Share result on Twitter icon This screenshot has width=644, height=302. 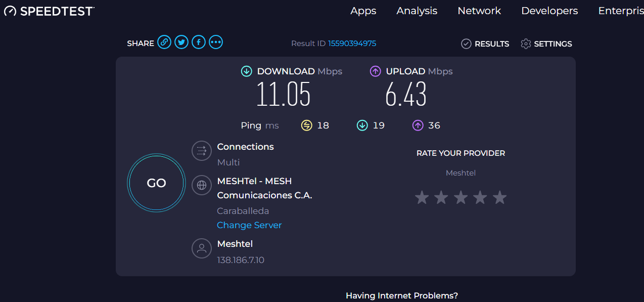181,42
